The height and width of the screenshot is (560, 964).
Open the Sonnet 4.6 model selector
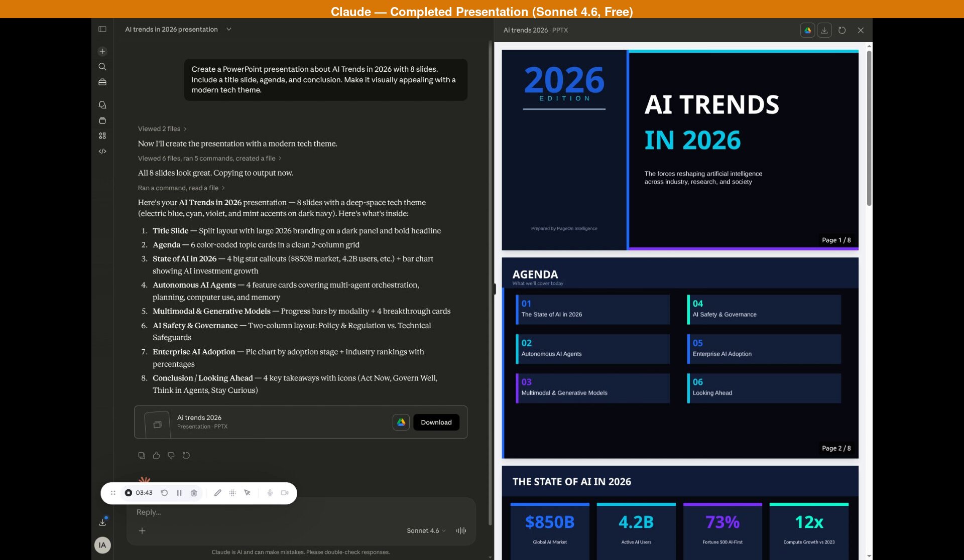(425, 530)
